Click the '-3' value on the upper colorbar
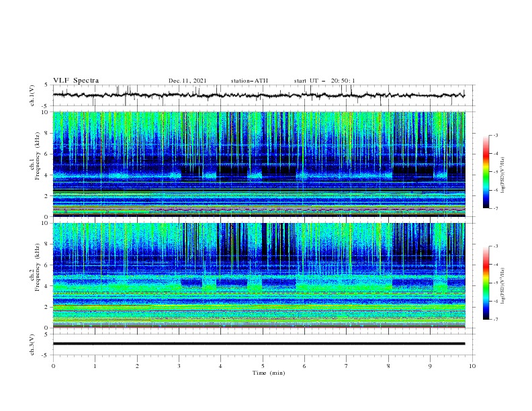The height and width of the screenshot is (411, 532). point(495,135)
